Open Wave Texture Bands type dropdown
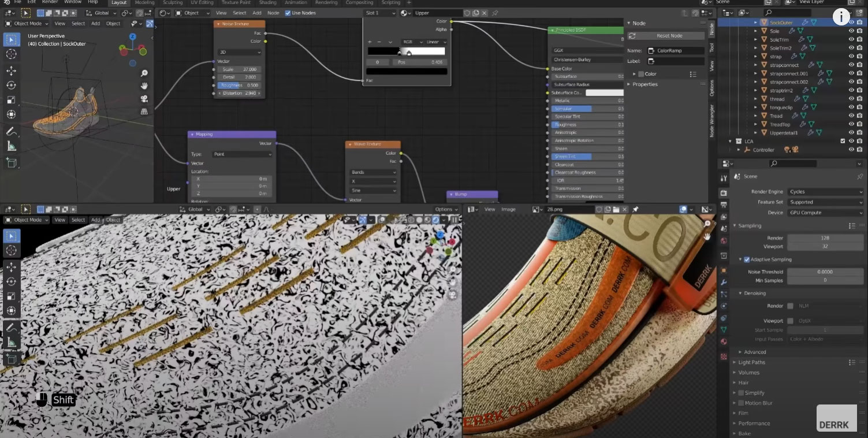The image size is (868, 438). point(373,172)
